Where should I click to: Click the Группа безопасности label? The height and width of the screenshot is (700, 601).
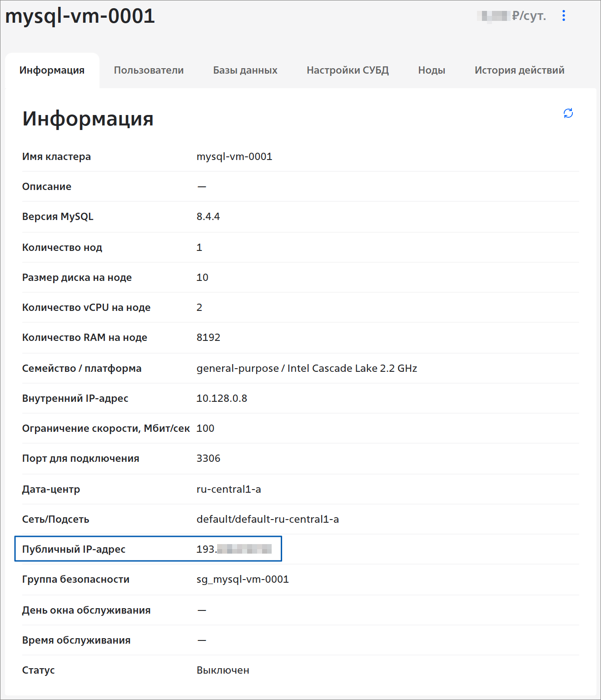76,579
